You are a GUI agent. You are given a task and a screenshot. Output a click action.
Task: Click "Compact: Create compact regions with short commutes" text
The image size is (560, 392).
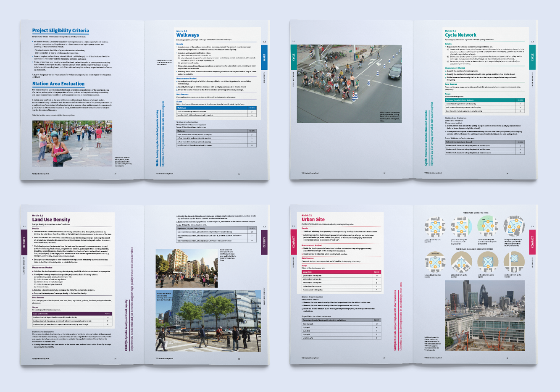tap(395, 320)
